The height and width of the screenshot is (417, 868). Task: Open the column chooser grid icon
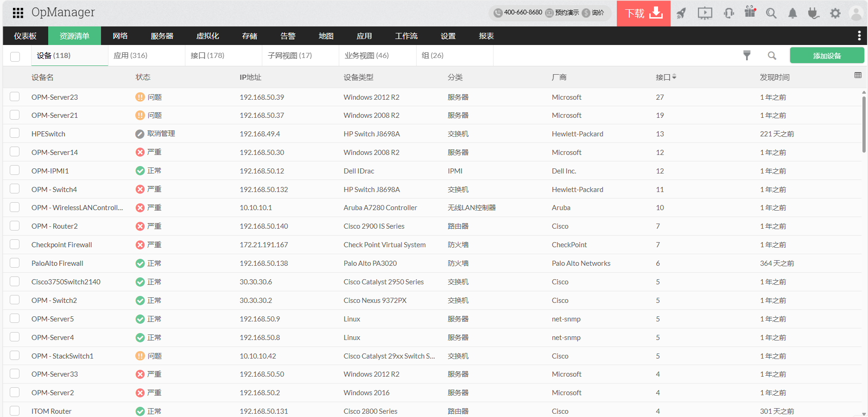858,75
